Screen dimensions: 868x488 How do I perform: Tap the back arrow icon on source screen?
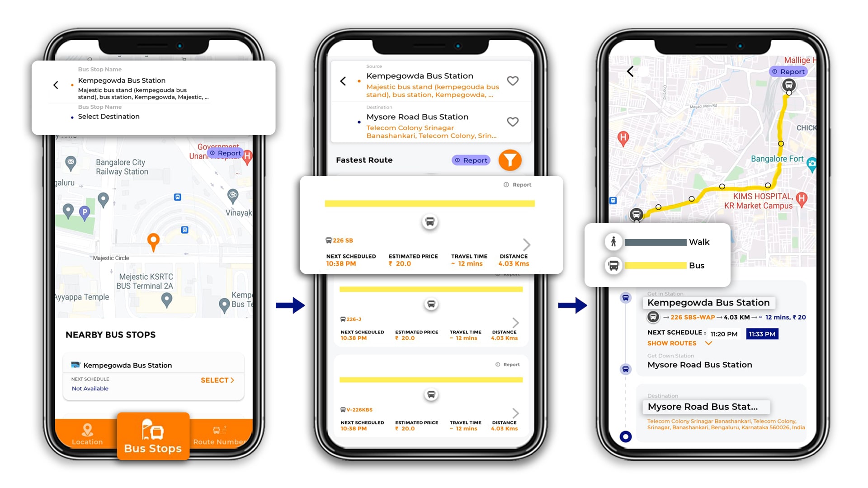[344, 76]
